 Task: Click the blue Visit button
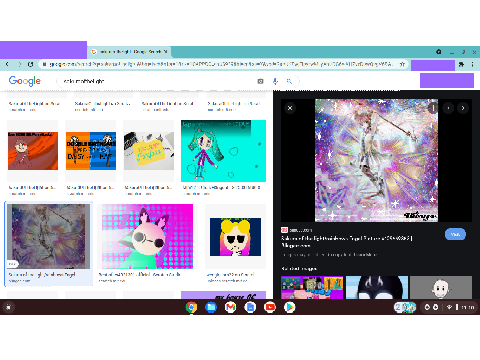pyautogui.click(x=455, y=234)
